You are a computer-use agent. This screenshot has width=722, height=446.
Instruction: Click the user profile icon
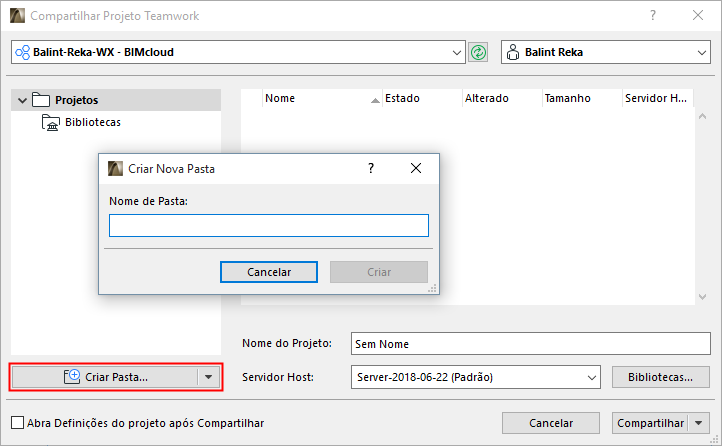click(x=513, y=52)
